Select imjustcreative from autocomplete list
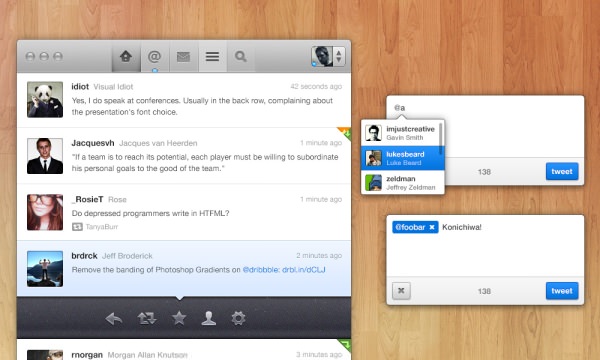Image resolution: width=600 pixels, height=360 pixels. coord(403,133)
